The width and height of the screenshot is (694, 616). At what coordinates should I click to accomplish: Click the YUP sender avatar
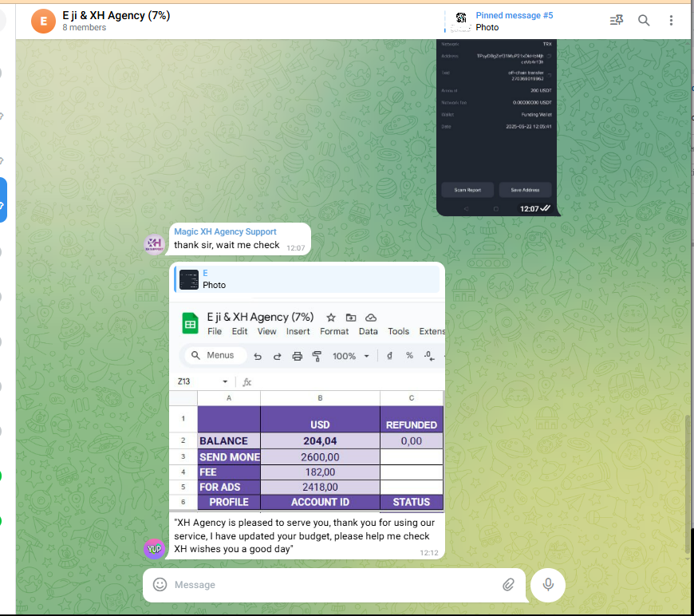point(154,548)
